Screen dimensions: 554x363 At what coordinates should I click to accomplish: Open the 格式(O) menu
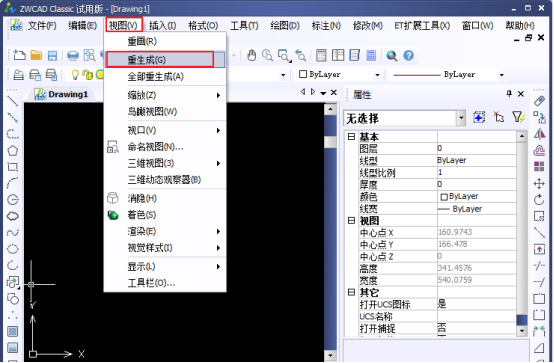click(x=203, y=25)
